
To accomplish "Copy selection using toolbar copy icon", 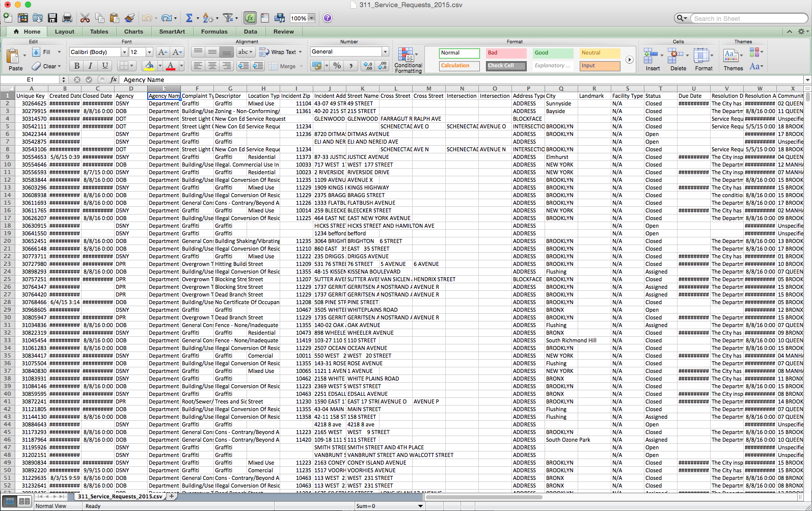I will [x=100, y=18].
